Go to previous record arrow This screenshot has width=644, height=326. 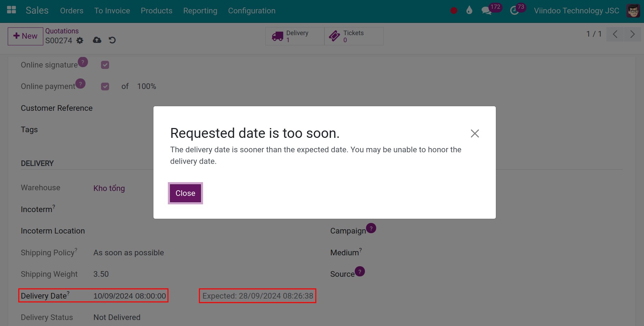coord(615,34)
